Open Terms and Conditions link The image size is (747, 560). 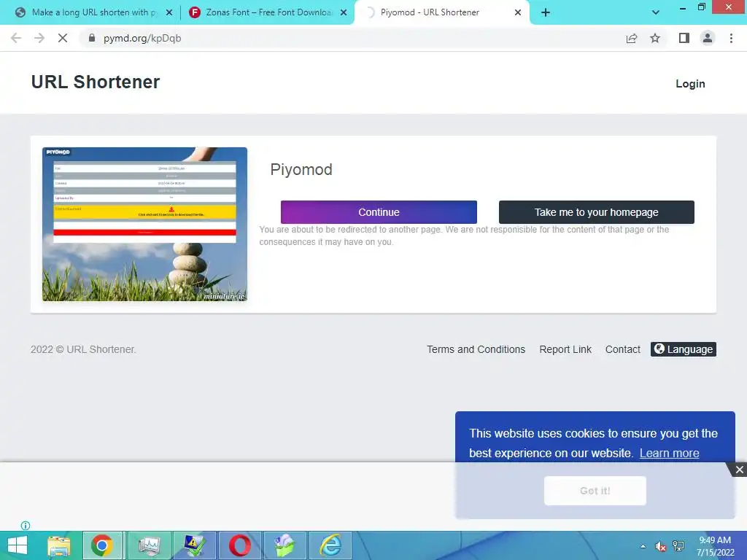tap(476, 349)
